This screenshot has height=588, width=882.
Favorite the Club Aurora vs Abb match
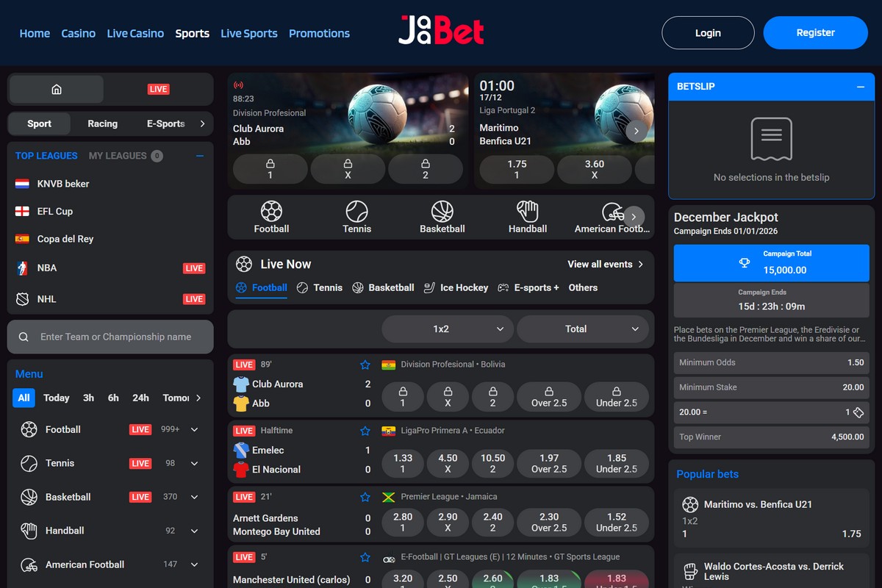tap(365, 364)
